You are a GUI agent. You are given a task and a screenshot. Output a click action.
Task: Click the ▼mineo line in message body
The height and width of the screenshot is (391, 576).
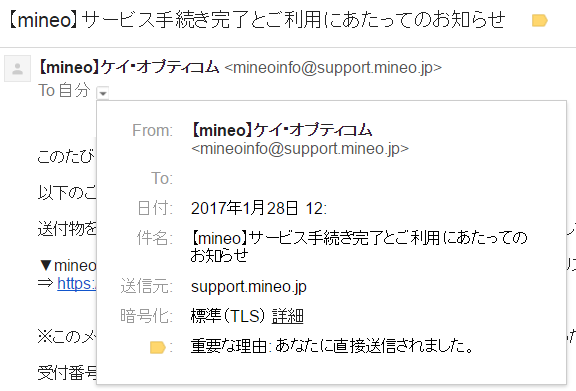click(68, 265)
